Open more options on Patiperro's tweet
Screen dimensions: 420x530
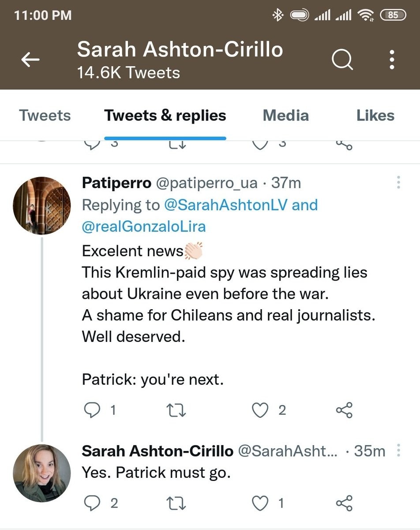pyautogui.click(x=398, y=182)
